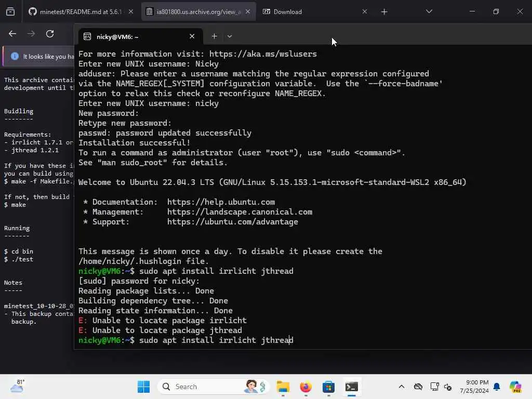The height and width of the screenshot is (399, 532).
Task: Open File Explorer from the taskbar
Action: tap(283, 387)
